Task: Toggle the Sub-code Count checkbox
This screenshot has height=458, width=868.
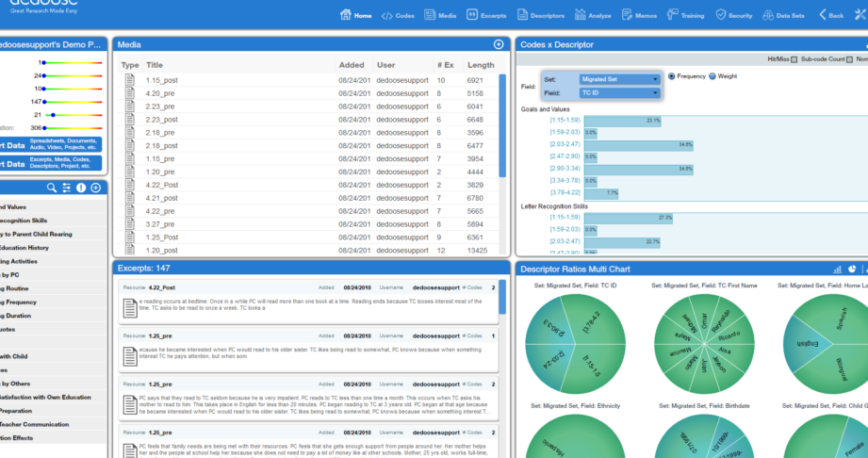Action: [849, 59]
